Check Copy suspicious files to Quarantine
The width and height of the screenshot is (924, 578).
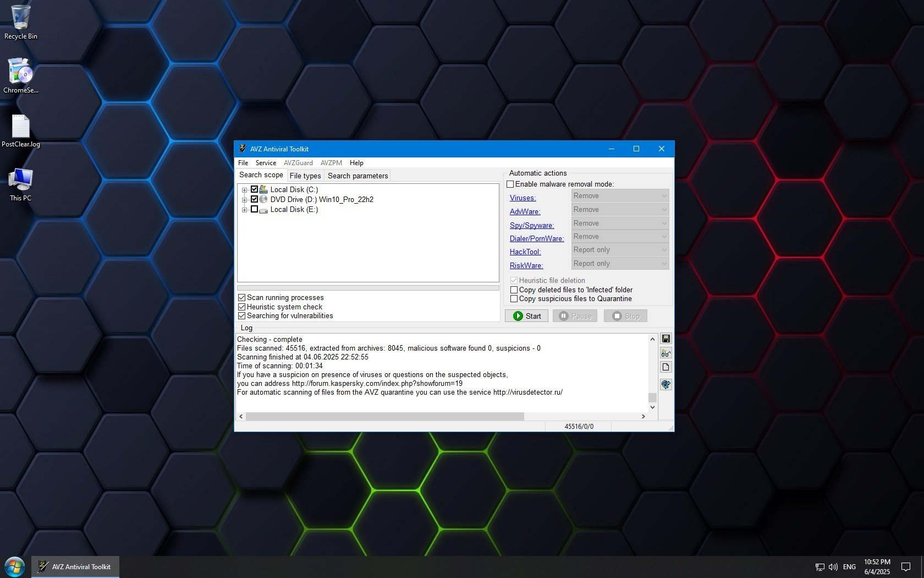pos(514,299)
